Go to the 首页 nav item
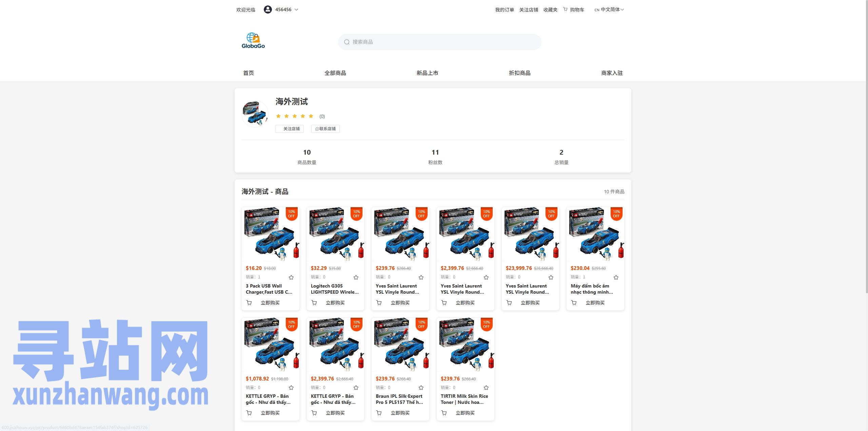 pos(249,73)
